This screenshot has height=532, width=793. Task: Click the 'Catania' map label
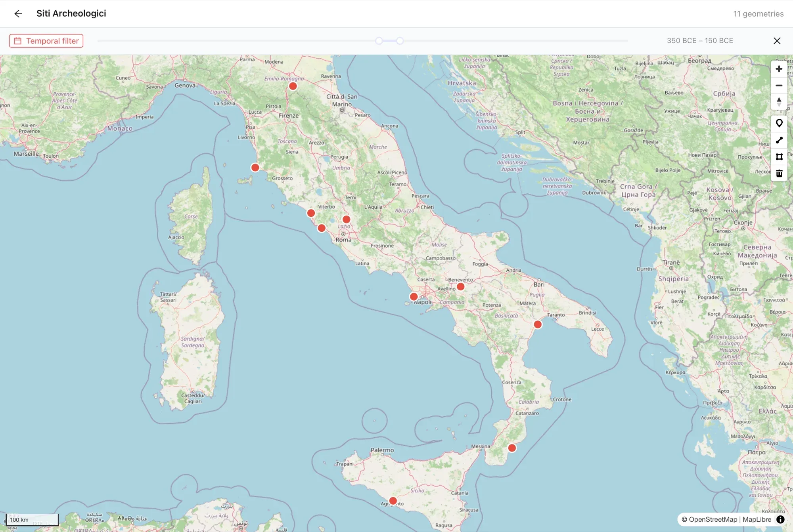pos(460,493)
